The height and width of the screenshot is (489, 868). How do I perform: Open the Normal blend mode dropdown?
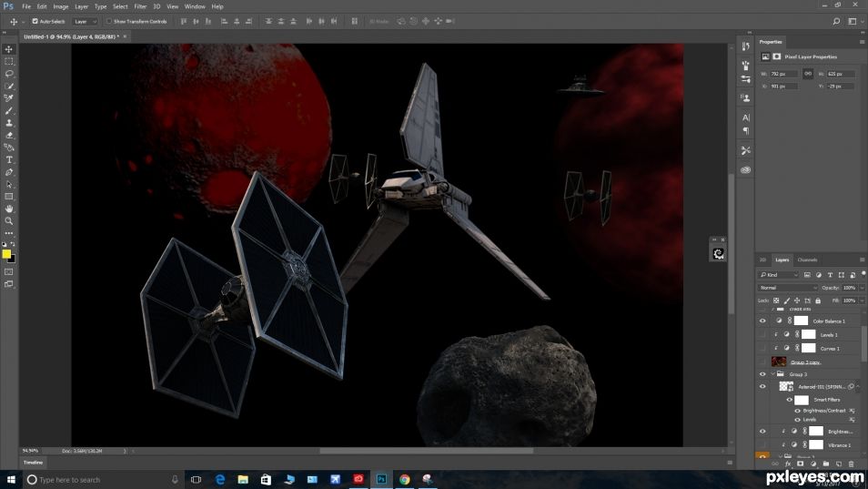tap(787, 288)
